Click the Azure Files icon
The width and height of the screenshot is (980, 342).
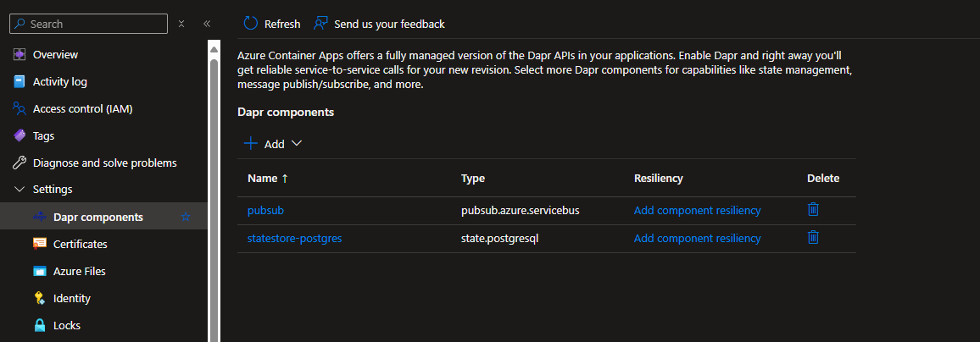pyautogui.click(x=40, y=272)
